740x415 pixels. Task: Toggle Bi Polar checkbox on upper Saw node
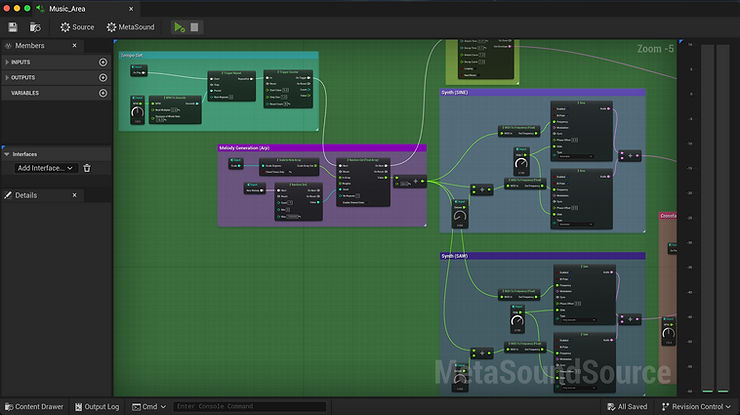coord(570,279)
